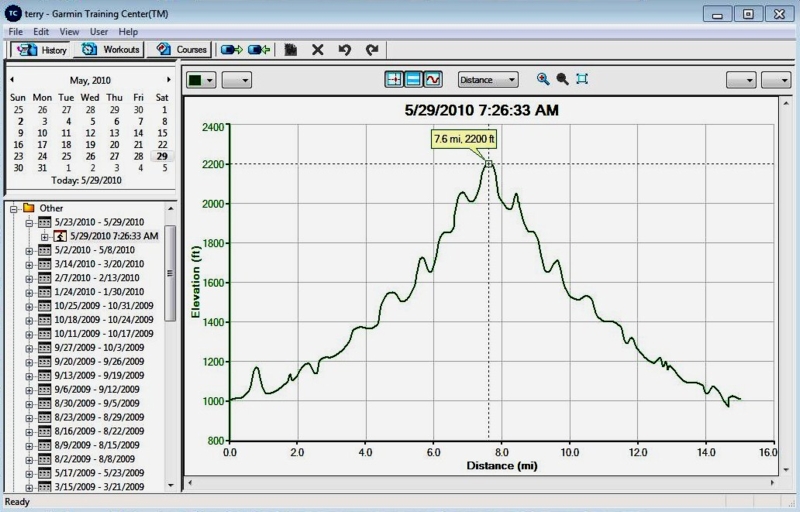Toggle vertical gridlines on the chart

[x=395, y=79]
